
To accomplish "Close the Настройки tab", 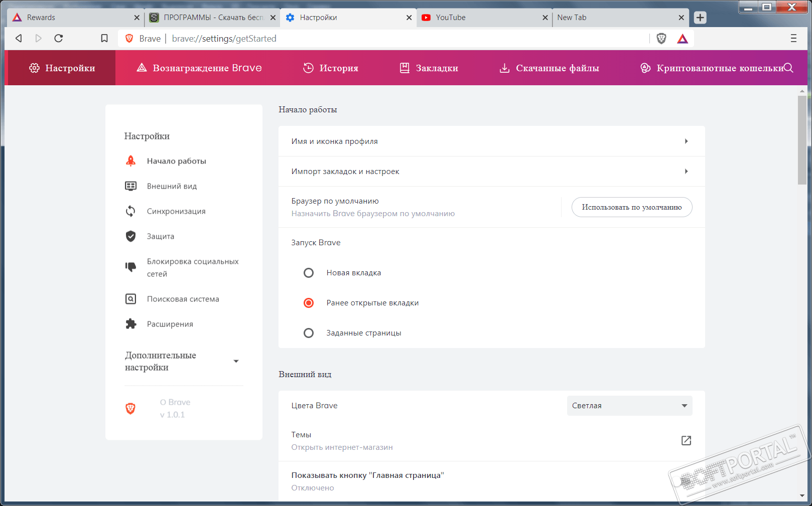I will 409,18.
